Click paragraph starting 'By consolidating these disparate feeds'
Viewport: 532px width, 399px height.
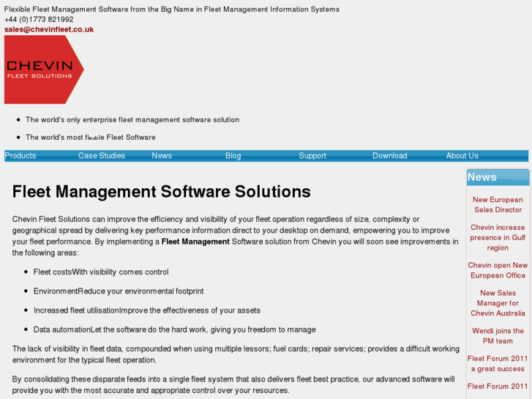(233, 385)
